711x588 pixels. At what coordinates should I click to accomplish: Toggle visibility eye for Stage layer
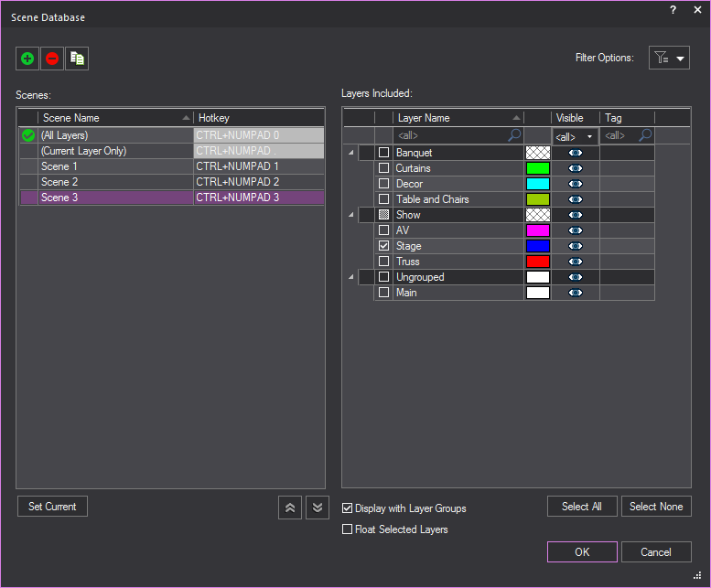576,246
